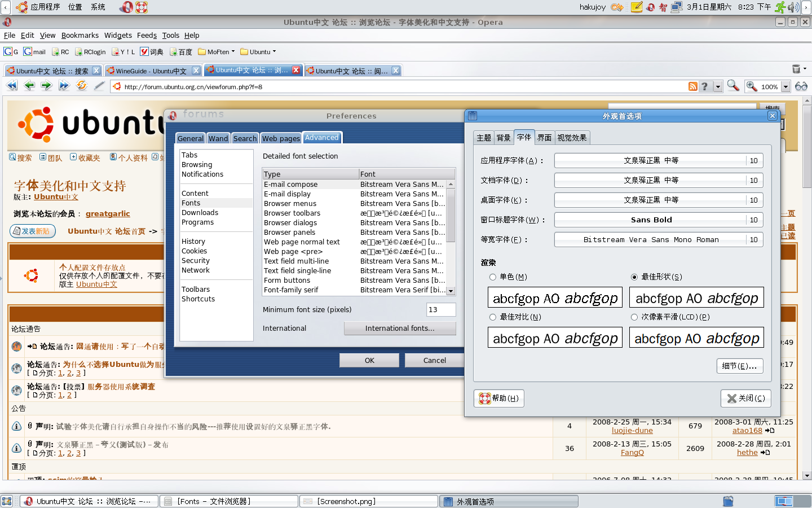This screenshot has height=508, width=812.
Task: Switch to the Web pages preferences tab
Action: (x=281, y=138)
